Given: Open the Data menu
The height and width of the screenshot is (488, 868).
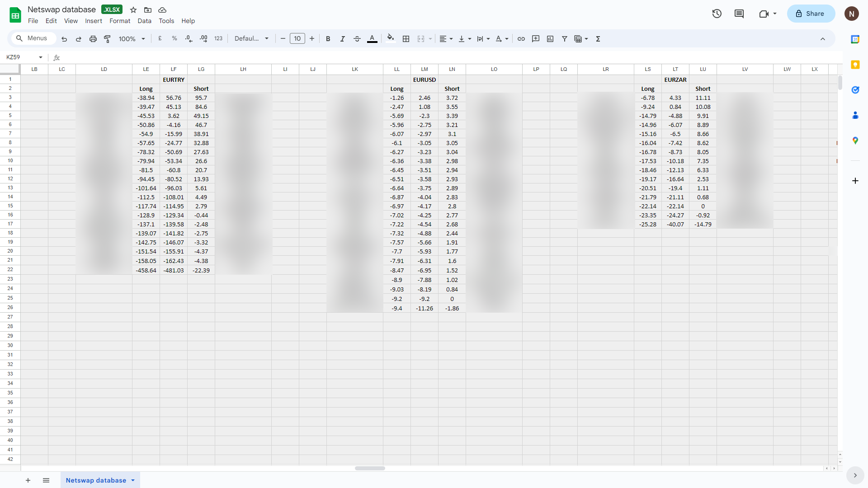Looking at the screenshot, I should click(144, 21).
